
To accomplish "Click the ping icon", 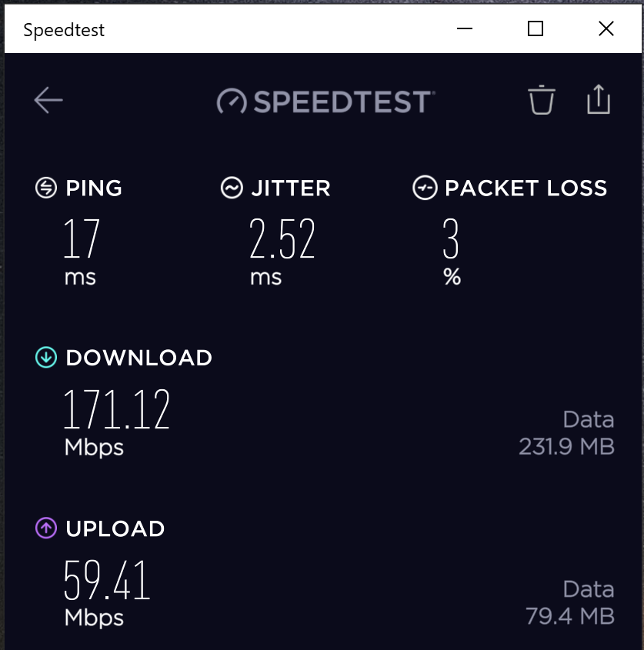I will 46,188.
